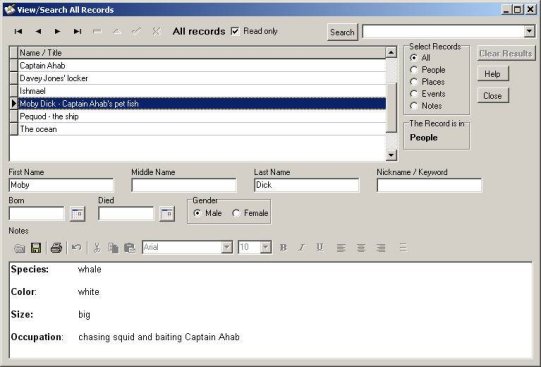Image resolution: width=541 pixels, height=367 pixels.
Task: Click the First Name field
Action: coord(61,185)
